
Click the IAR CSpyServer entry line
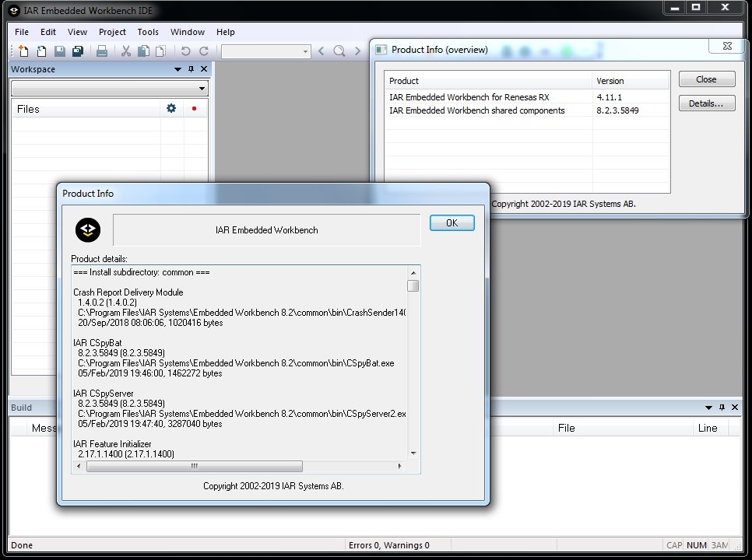point(103,394)
